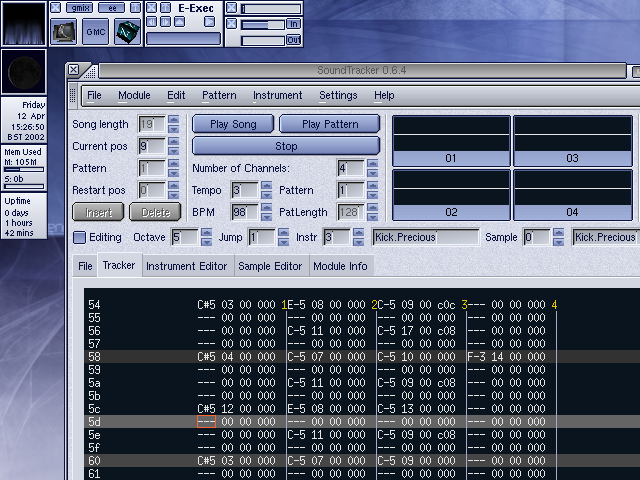This screenshot has height=480, width=640.
Task: Click the Insert position button
Action: pos(98,212)
